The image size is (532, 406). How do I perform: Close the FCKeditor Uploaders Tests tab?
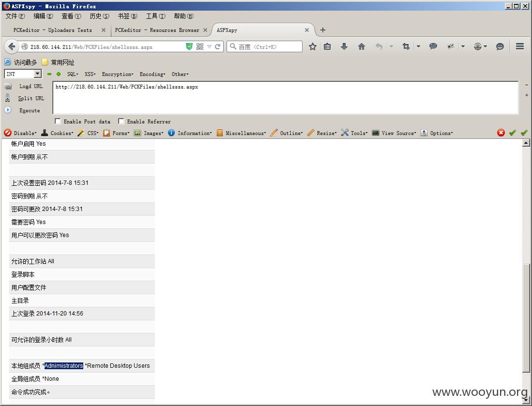[104, 30]
